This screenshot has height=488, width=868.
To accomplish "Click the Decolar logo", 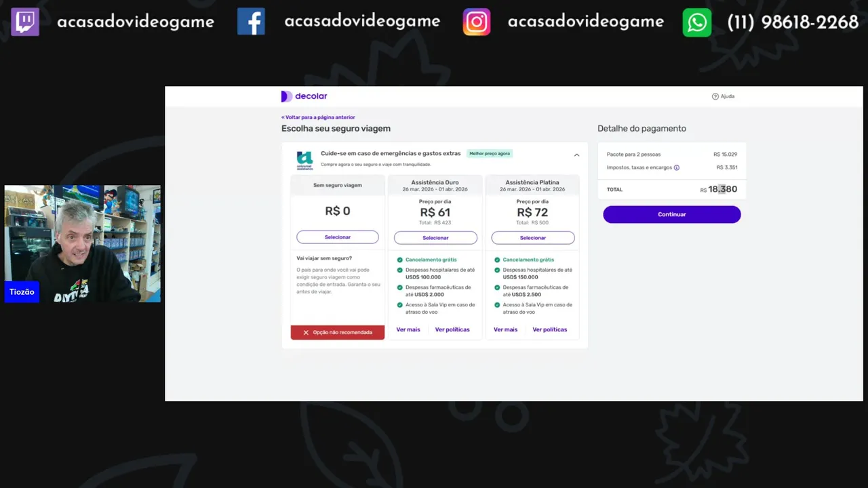I will (x=304, y=96).
